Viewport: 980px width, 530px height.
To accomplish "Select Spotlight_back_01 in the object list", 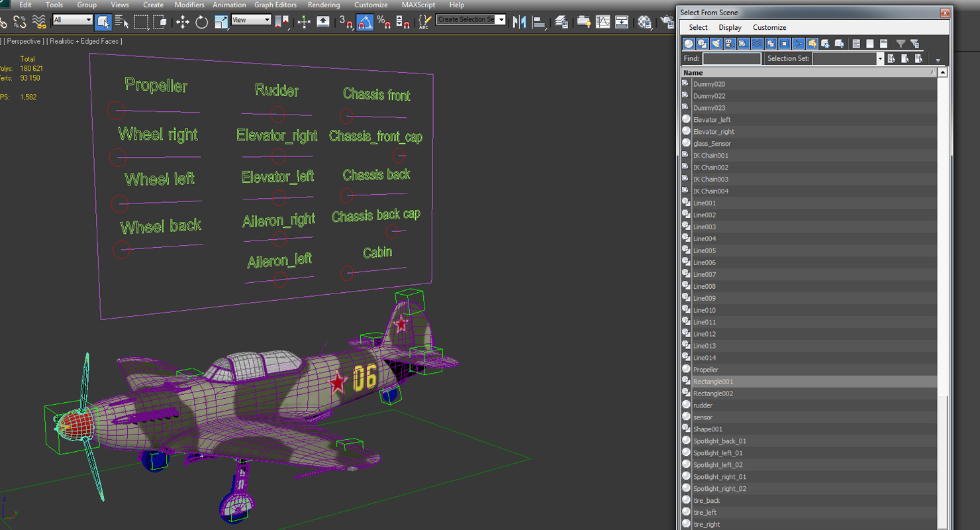I will click(x=809, y=441).
